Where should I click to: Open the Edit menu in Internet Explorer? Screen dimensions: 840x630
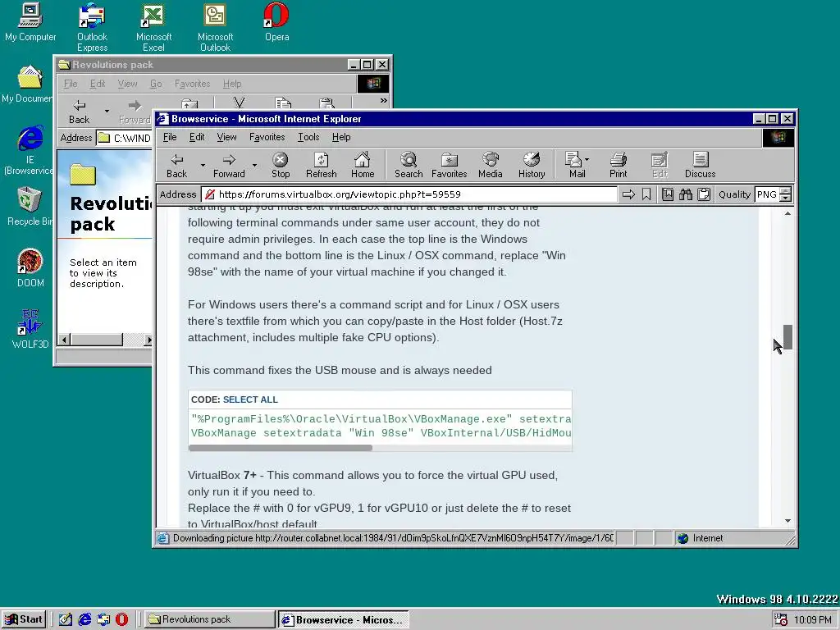click(197, 137)
